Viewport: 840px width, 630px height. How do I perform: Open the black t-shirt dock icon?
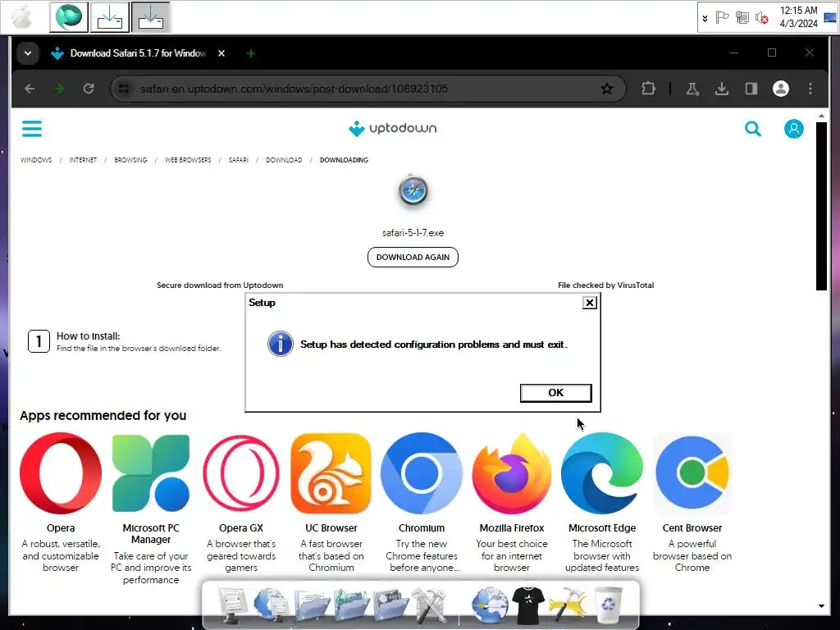[x=527, y=605]
